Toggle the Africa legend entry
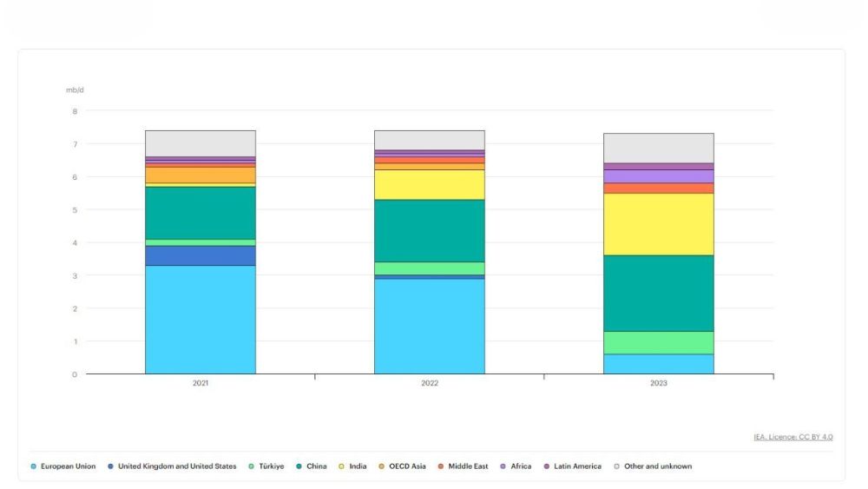The height and width of the screenshot is (489, 868). [x=516, y=466]
